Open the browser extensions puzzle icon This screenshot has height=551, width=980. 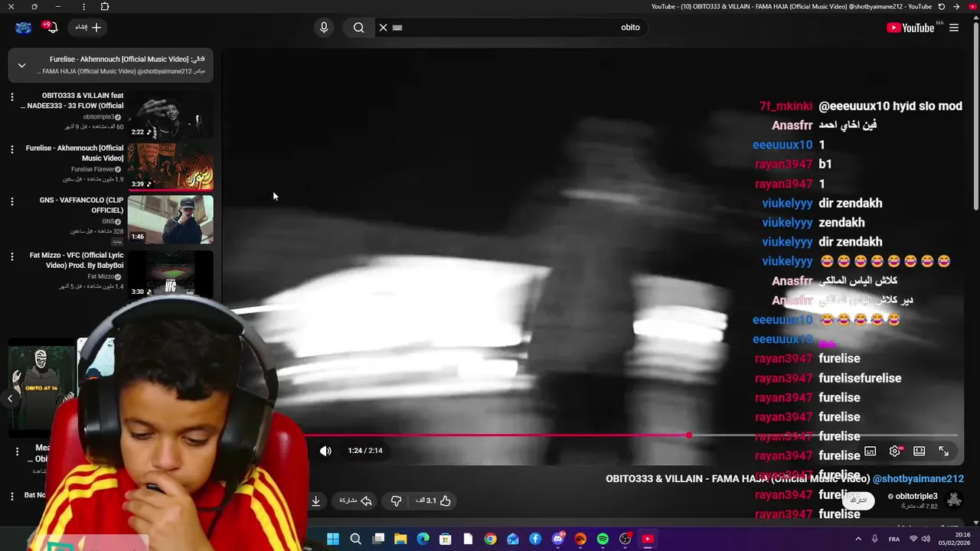click(105, 6)
